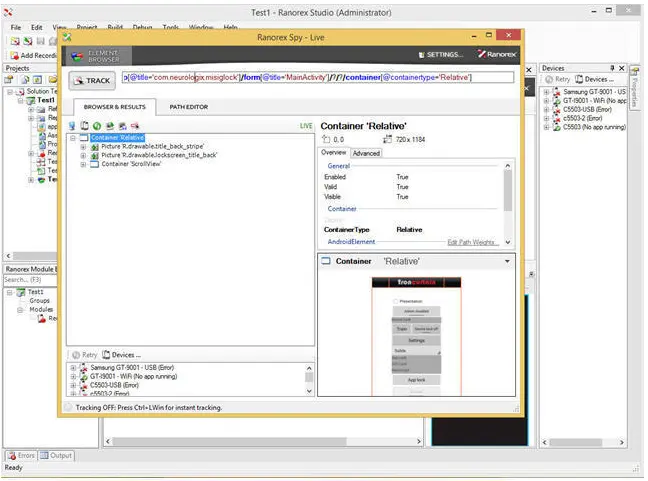Viewport: 648px width, 481px height.
Task: Select the Test1 project in Projects tree
Action: (x=45, y=100)
